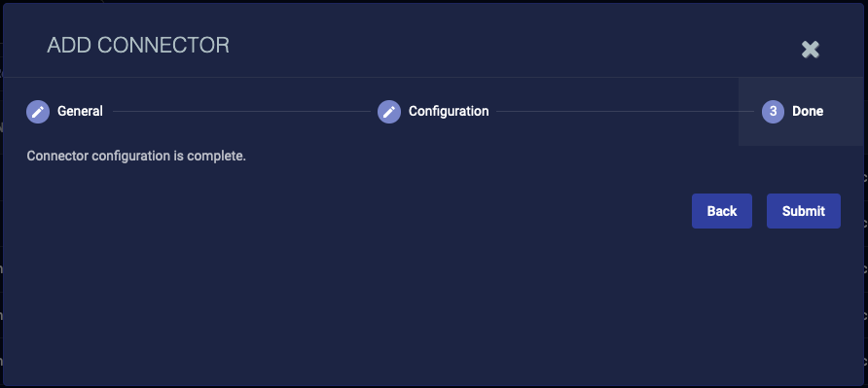Click the 'Connector configuration is complete' message

pyautogui.click(x=136, y=157)
